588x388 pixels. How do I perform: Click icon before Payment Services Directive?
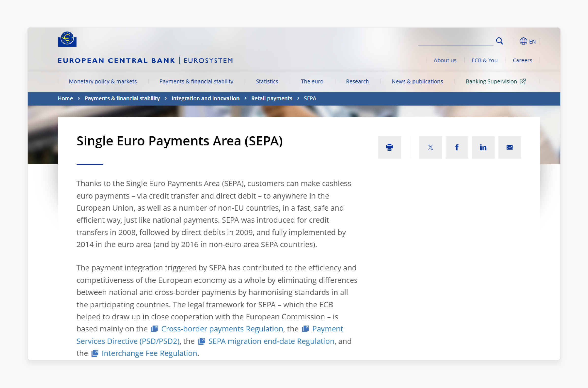coord(306,329)
